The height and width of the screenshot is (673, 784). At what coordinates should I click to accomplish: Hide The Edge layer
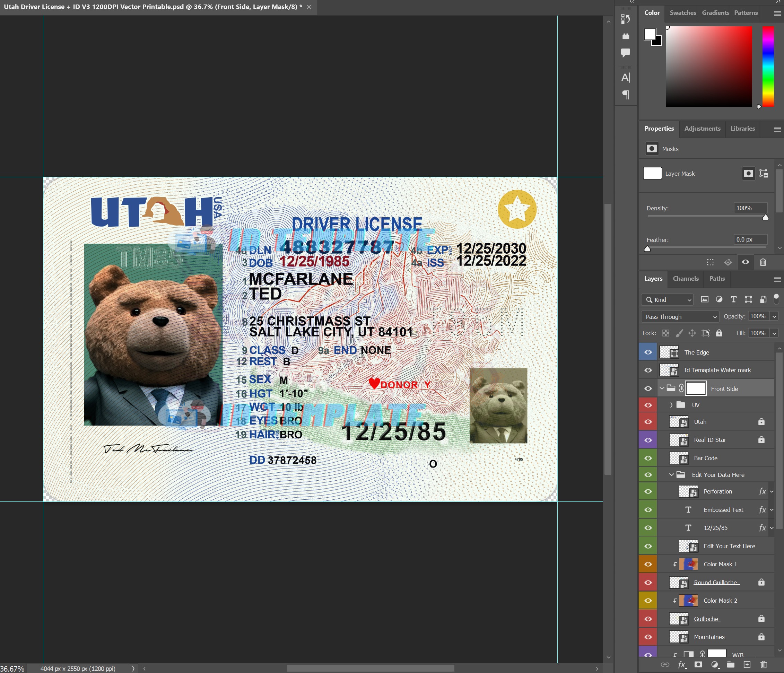tap(648, 352)
